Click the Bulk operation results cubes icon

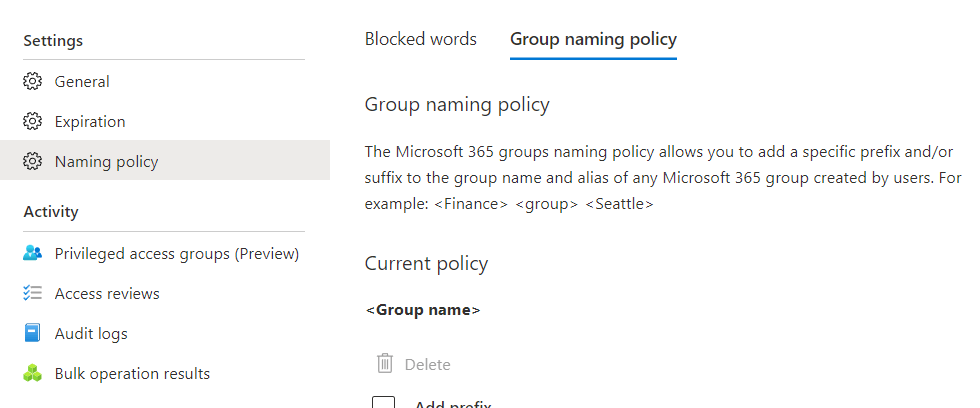(x=32, y=373)
